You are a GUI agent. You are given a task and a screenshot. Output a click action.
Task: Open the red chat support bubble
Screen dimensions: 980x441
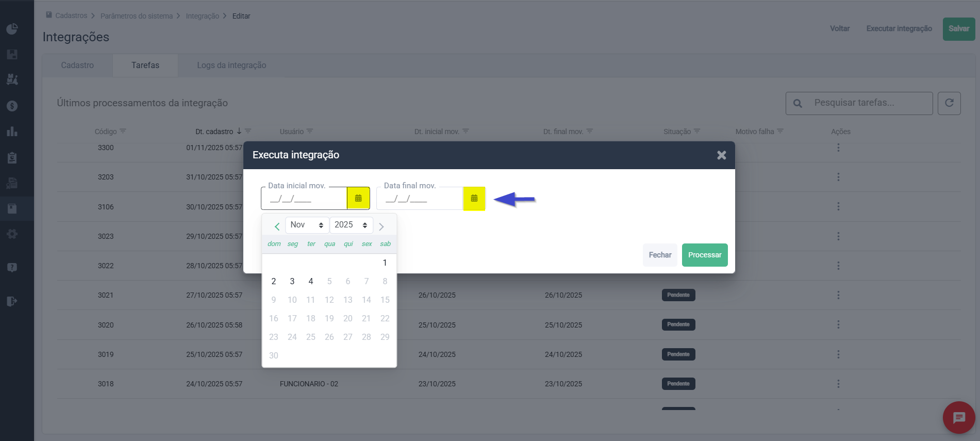pyautogui.click(x=959, y=417)
